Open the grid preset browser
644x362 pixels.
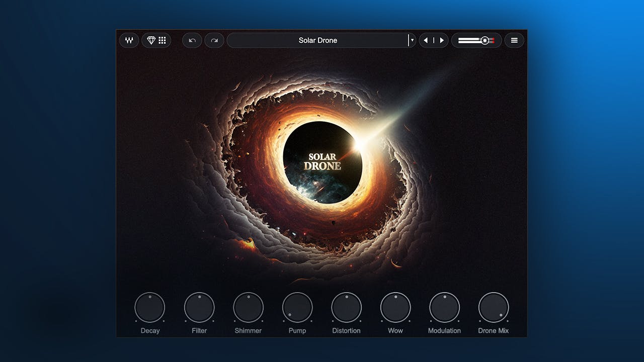(x=162, y=40)
